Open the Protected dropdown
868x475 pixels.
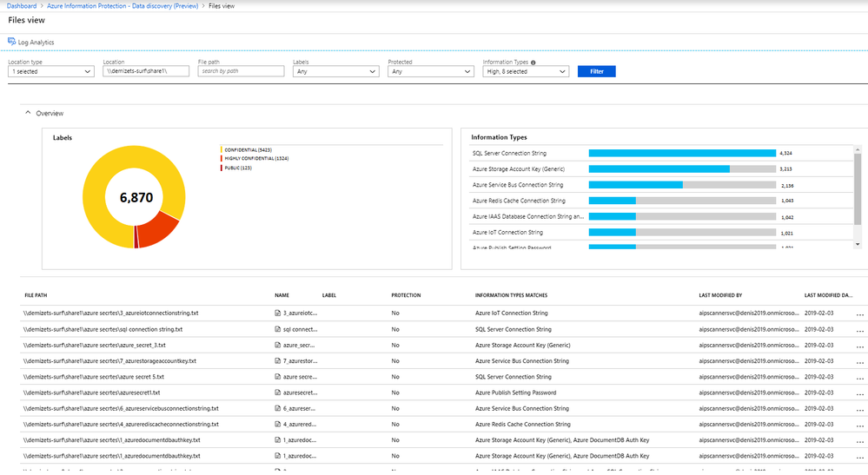click(x=431, y=71)
